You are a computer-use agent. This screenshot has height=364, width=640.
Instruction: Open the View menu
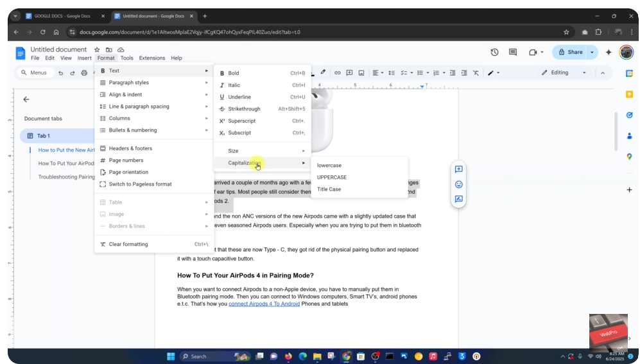click(x=65, y=58)
